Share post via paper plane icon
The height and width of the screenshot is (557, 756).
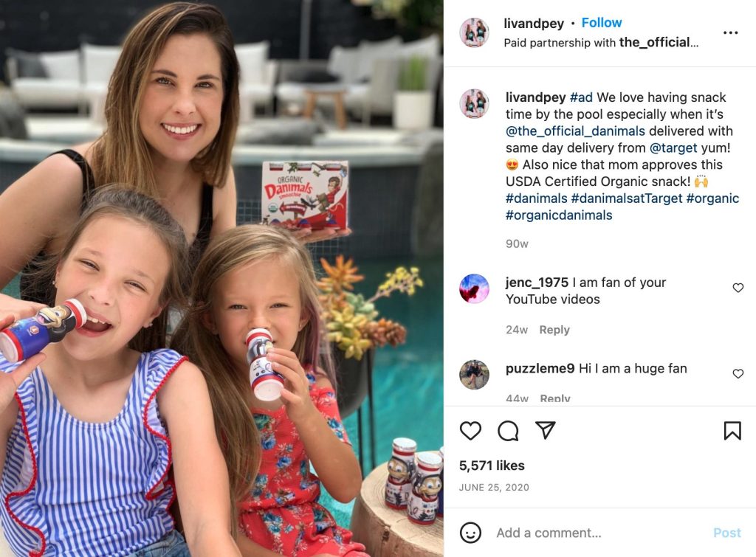pos(546,430)
